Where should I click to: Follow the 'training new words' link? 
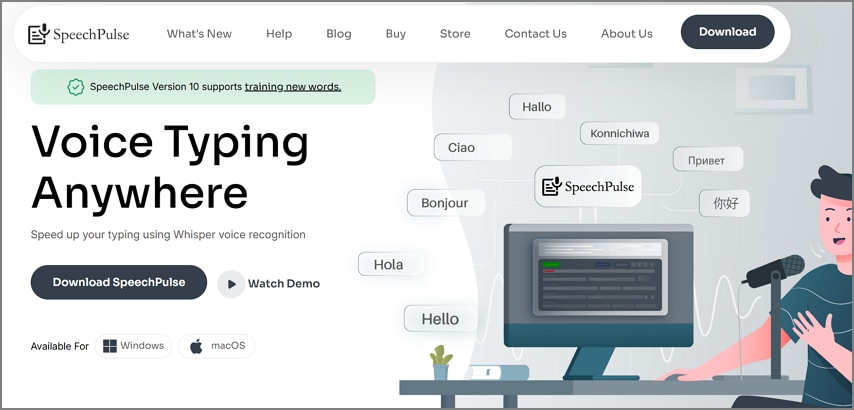tap(293, 87)
